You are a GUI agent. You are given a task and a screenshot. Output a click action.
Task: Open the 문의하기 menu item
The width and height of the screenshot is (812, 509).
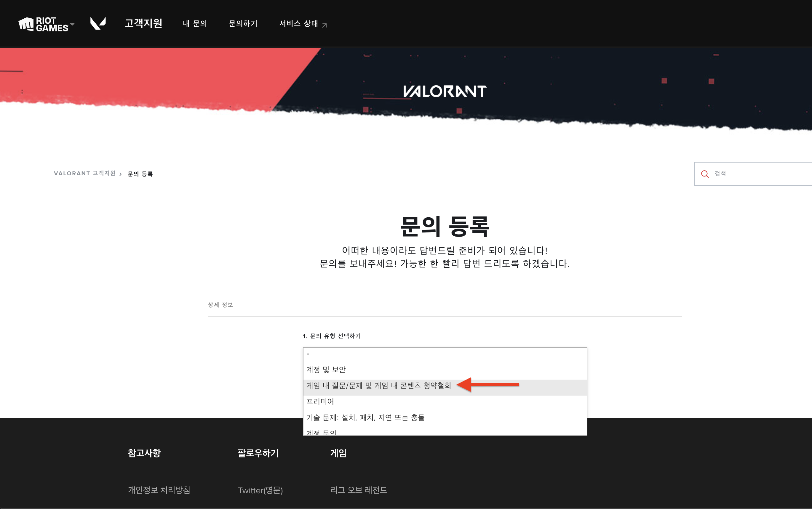pos(243,24)
